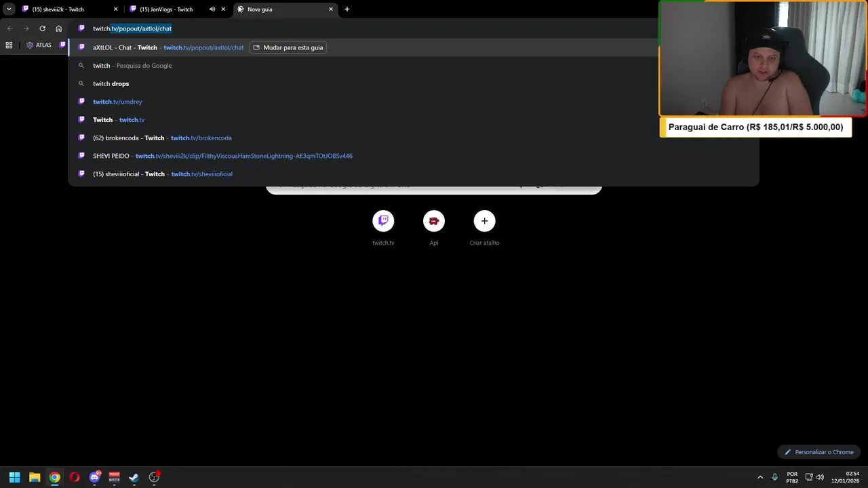This screenshot has width=868, height=488.
Task: Open the Windows Start menu
Action: [x=14, y=477]
